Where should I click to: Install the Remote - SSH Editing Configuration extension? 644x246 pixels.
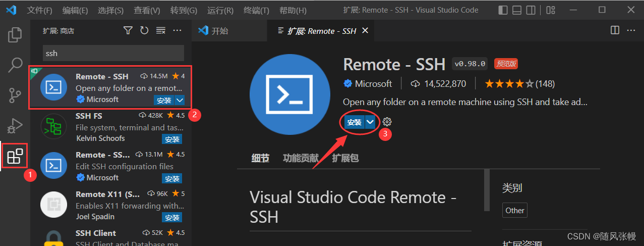click(172, 178)
